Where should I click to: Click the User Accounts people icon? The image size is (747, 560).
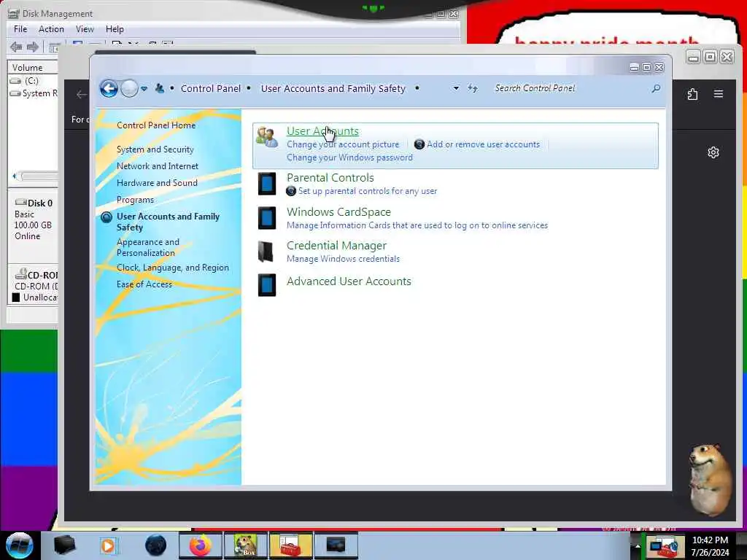click(x=267, y=138)
